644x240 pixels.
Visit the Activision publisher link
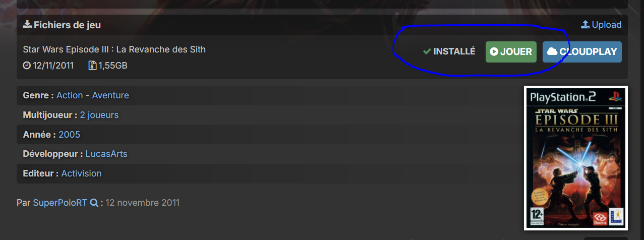pyautogui.click(x=81, y=173)
